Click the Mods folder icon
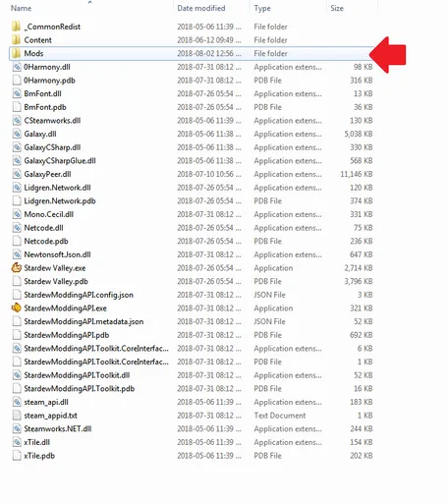Screen dimensions: 448x503 click(17, 53)
